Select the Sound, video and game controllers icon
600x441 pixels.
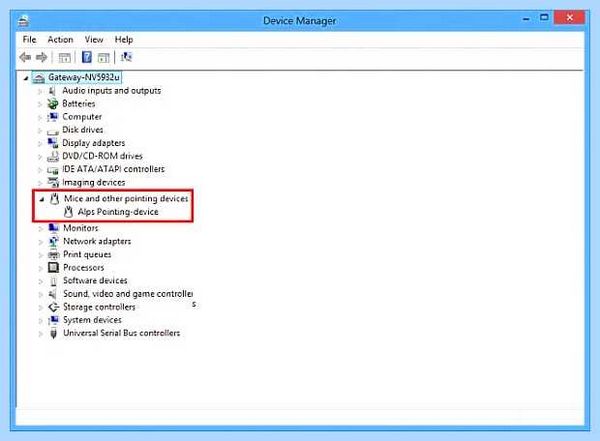click(x=53, y=294)
